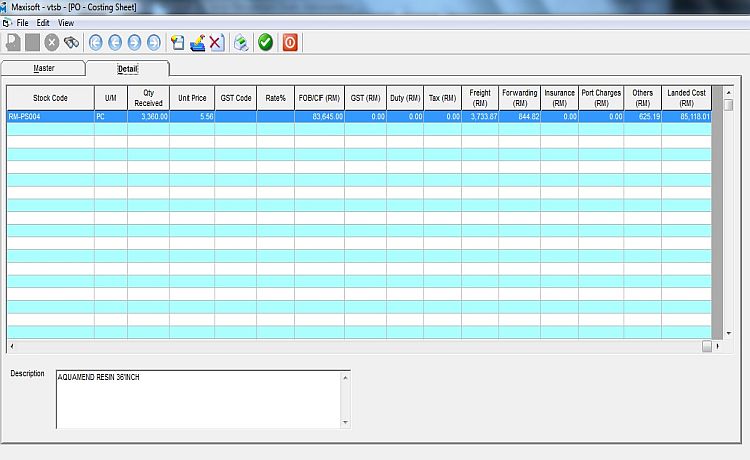Screen dimensions: 750x460
Task: Click the Landed Cost (RM) column header
Action: pos(686,98)
